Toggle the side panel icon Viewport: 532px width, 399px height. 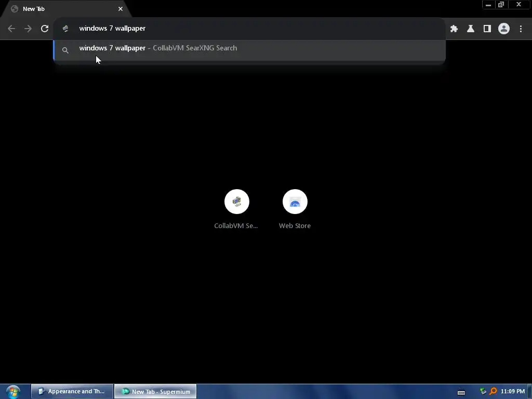click(x=487, y=29)
